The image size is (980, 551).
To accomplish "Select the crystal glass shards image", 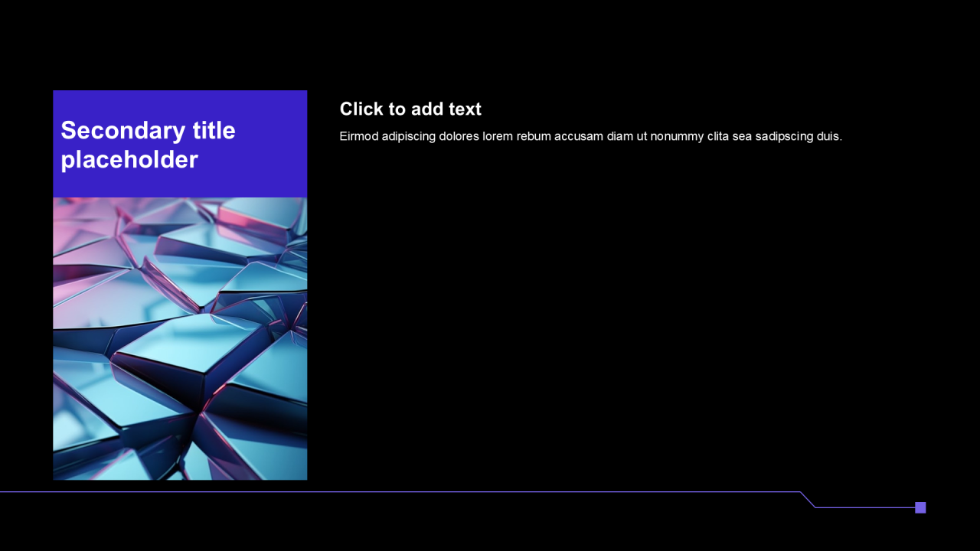I will click(x=180, y=338).
